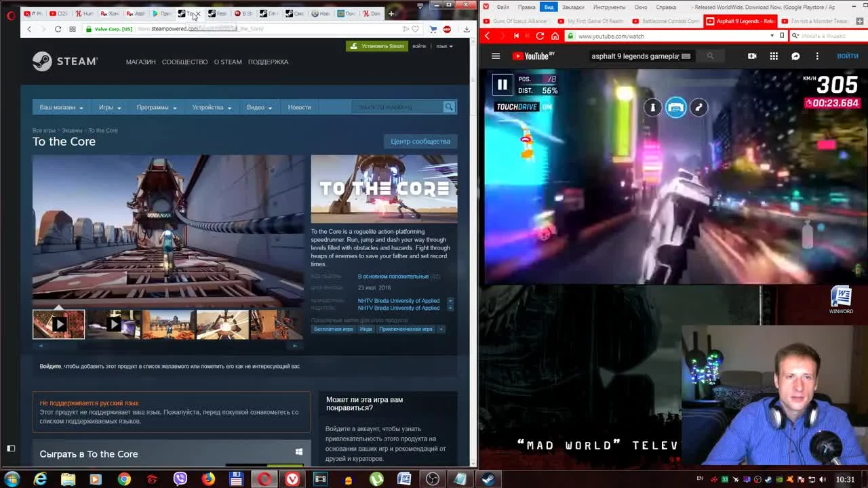Reload the Steam page in Opera
Viewport: 868px width, 488px height.
point(58,29)
